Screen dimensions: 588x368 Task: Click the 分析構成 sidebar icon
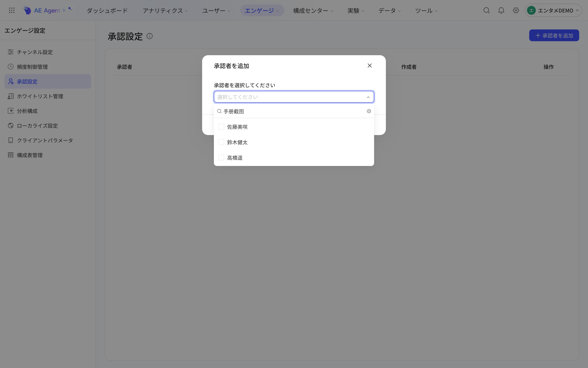tap(11, 111)
